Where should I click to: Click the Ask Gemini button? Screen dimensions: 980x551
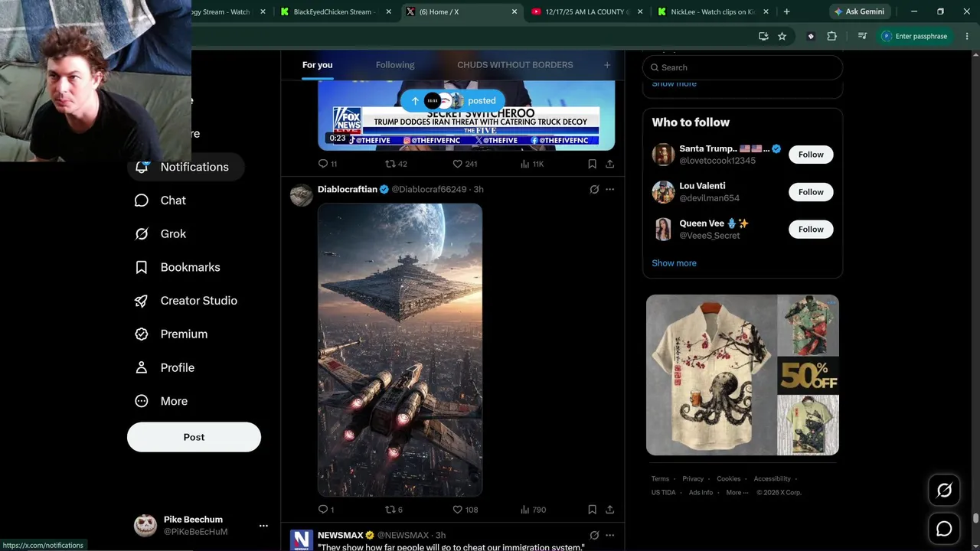(x=859, y=12)
